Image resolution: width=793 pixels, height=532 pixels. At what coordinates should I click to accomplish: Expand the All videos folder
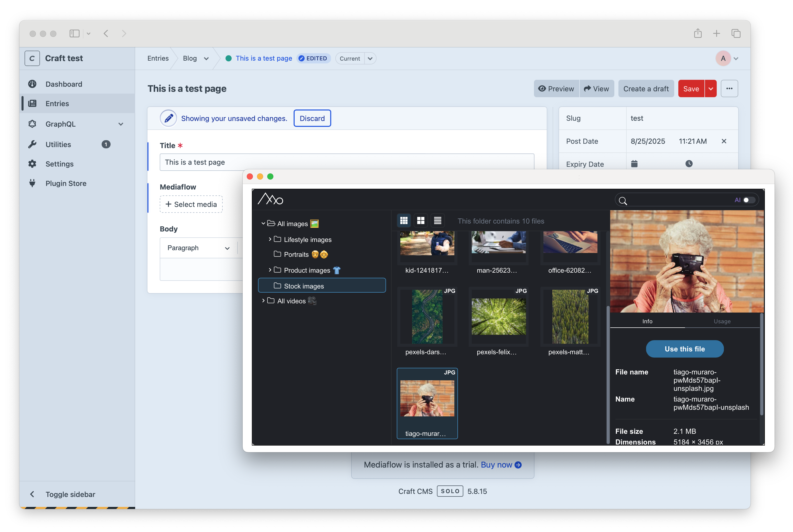coord(263,301)
